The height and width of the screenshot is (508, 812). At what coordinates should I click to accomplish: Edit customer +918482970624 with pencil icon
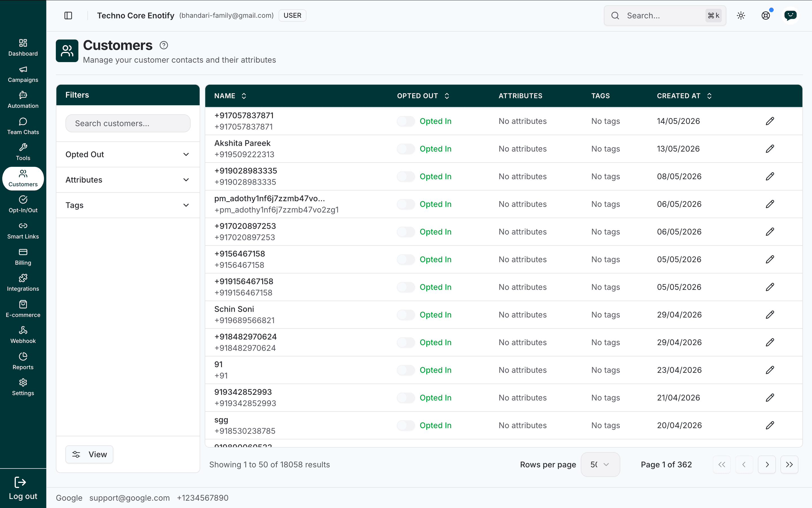tap(770, 342)
